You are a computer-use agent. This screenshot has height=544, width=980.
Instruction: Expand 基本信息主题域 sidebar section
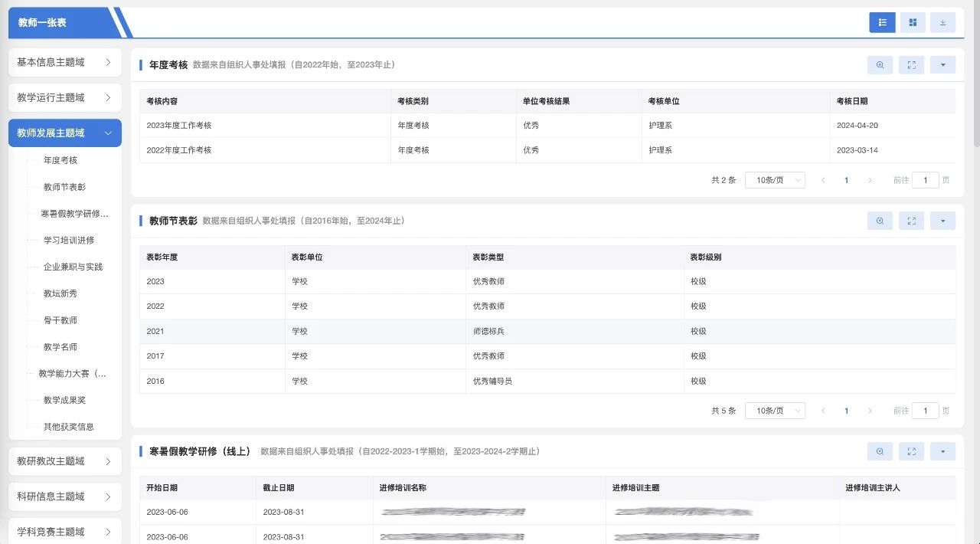point(64,62)
